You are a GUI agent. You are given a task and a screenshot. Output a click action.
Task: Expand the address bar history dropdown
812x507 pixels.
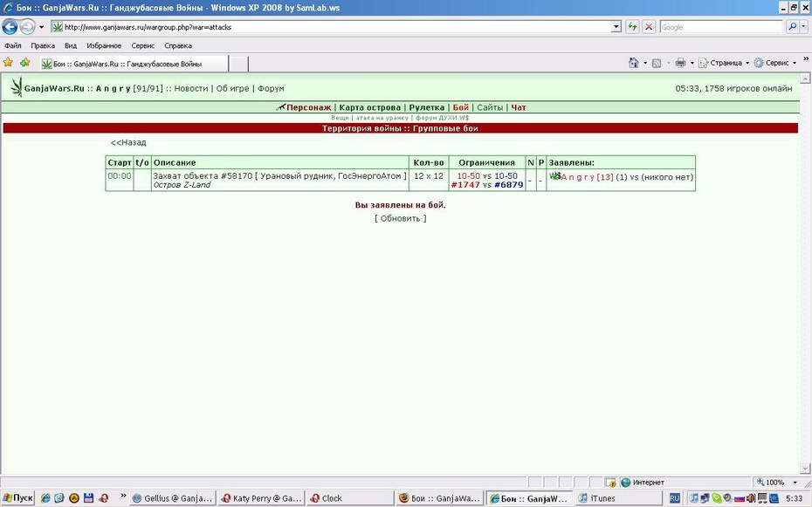(x=616, y=27)
